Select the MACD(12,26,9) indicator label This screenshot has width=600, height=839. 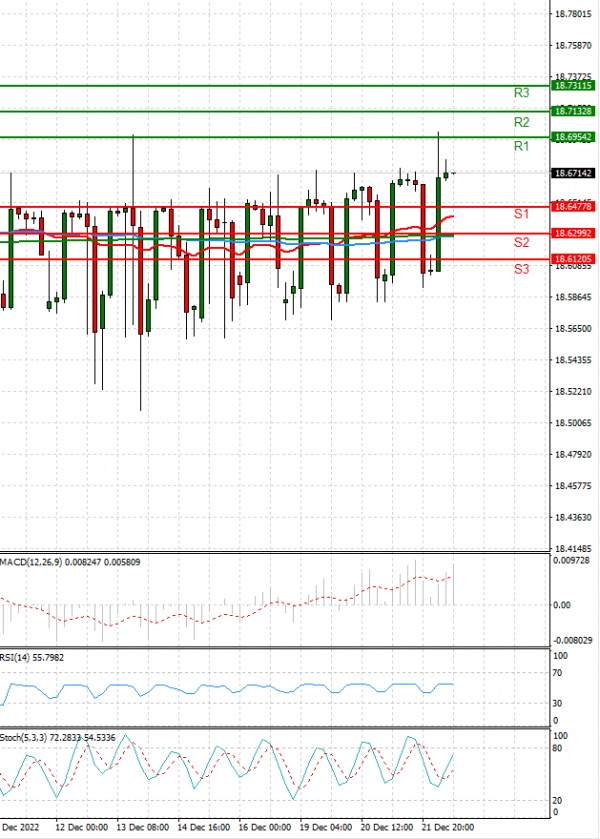[x=70, y=562]
